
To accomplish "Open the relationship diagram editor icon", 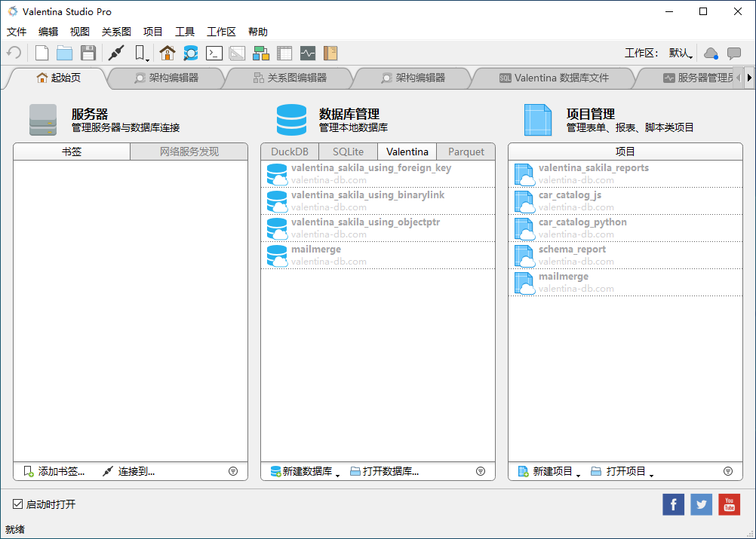I will [x=260, y=53].
